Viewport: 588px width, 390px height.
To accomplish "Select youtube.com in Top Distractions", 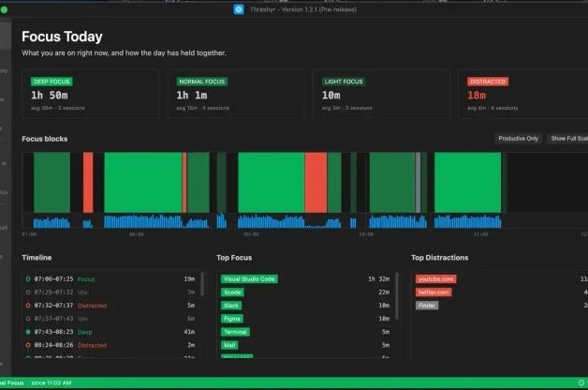I will [435, 278].
